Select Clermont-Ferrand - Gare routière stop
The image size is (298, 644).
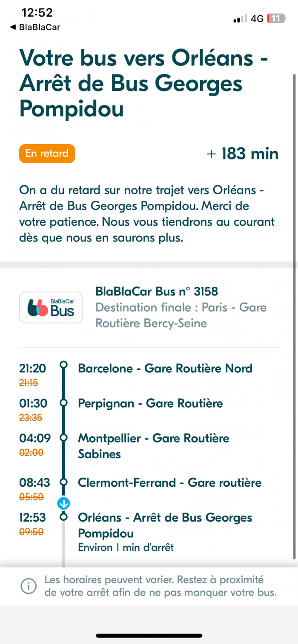(169, 482)
